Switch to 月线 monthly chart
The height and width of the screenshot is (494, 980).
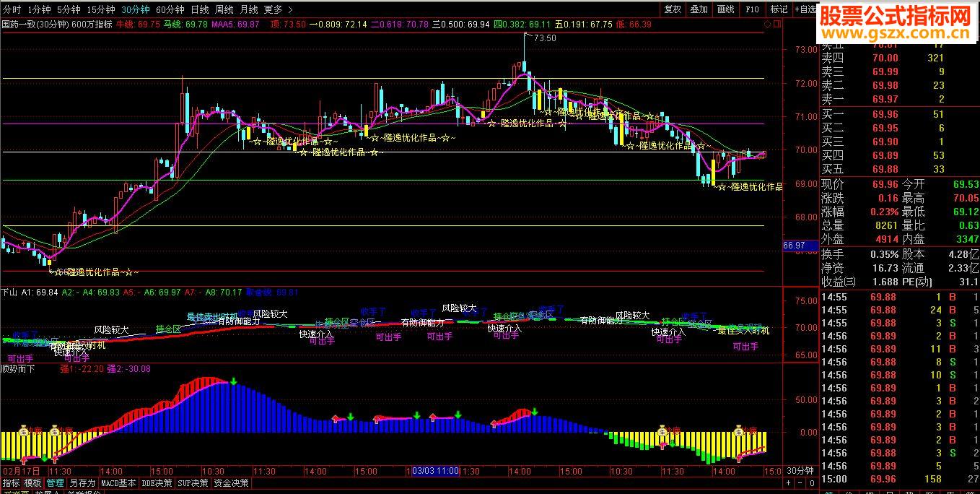pos(249,9)
